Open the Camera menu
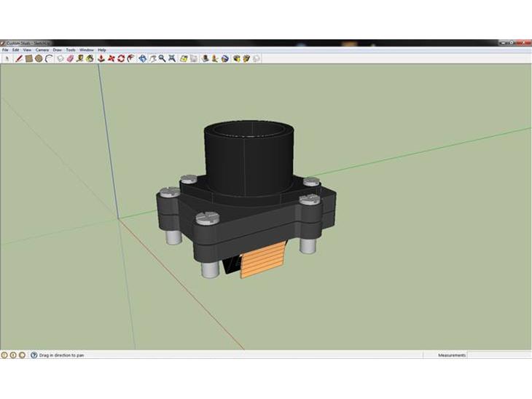The width and height of the screenshot is (532, 399). click(x=42, y=50)
